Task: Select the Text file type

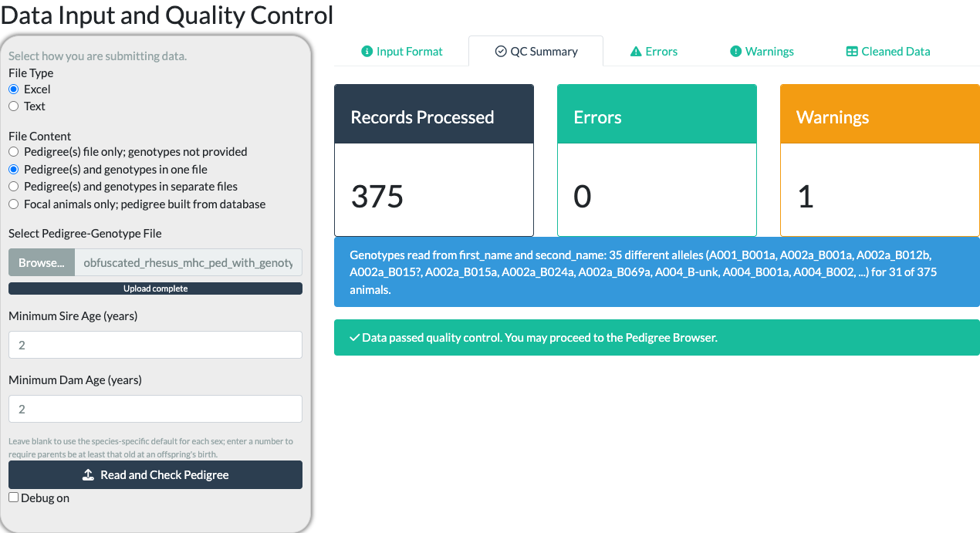Action: point(13,106)
